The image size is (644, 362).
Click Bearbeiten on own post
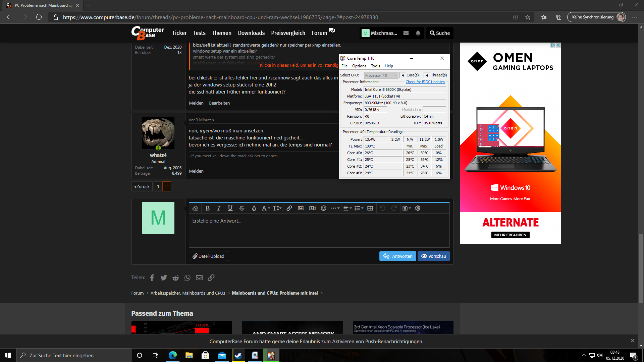219,103
